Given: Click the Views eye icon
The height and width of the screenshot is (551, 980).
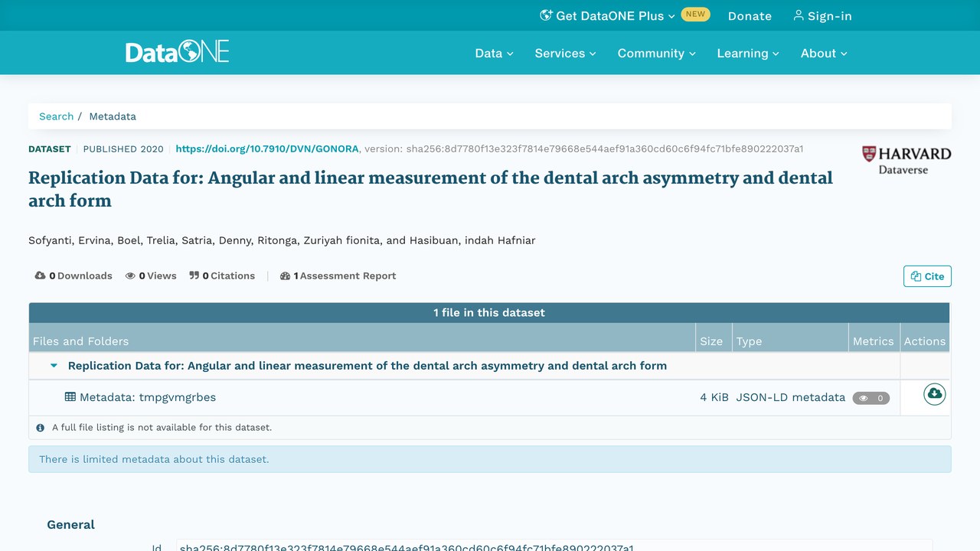Looking at the screenshot, I should [130, 275].
